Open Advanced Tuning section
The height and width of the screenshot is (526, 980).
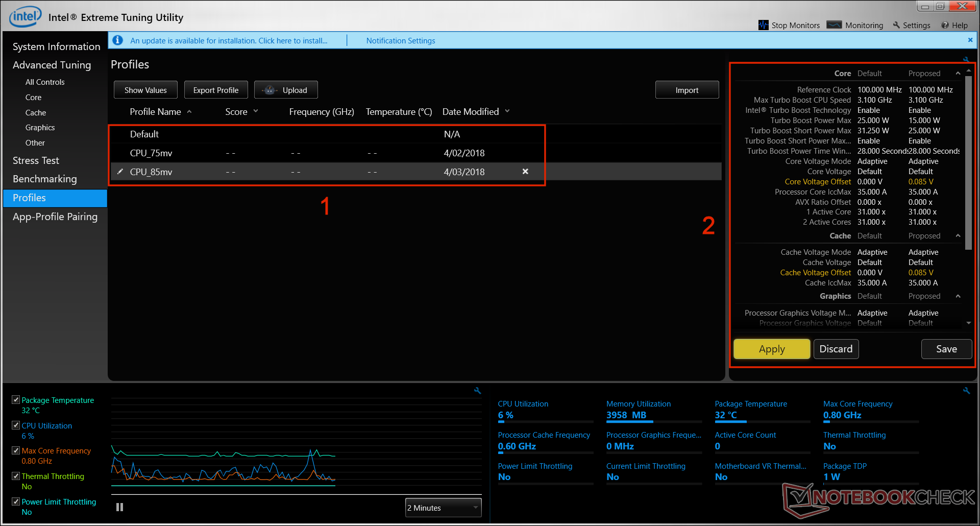(x=52, y=65)
